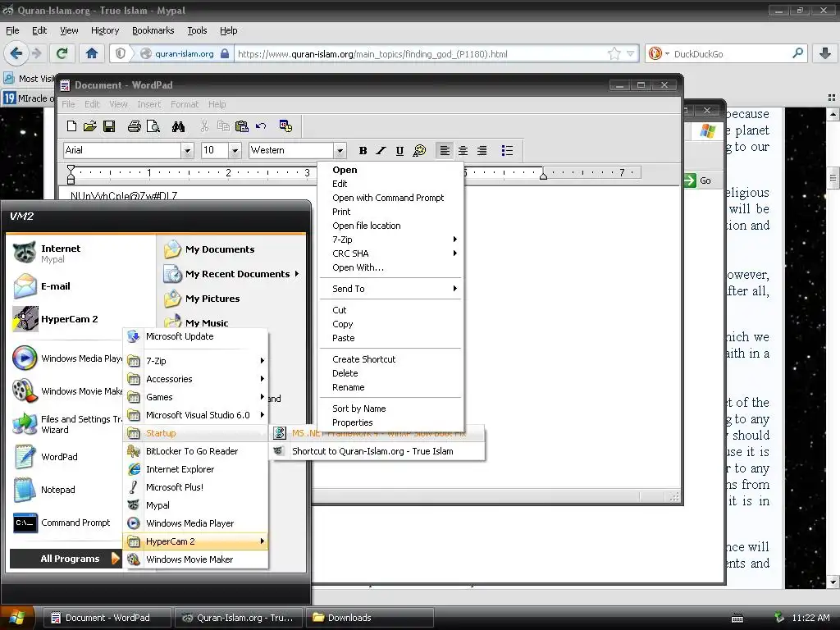Viewport: 840px width, 630px height.
Task: Toggle Bullets in WordPad toolbar
Action: pyautogui.click(x=507, y=151)
